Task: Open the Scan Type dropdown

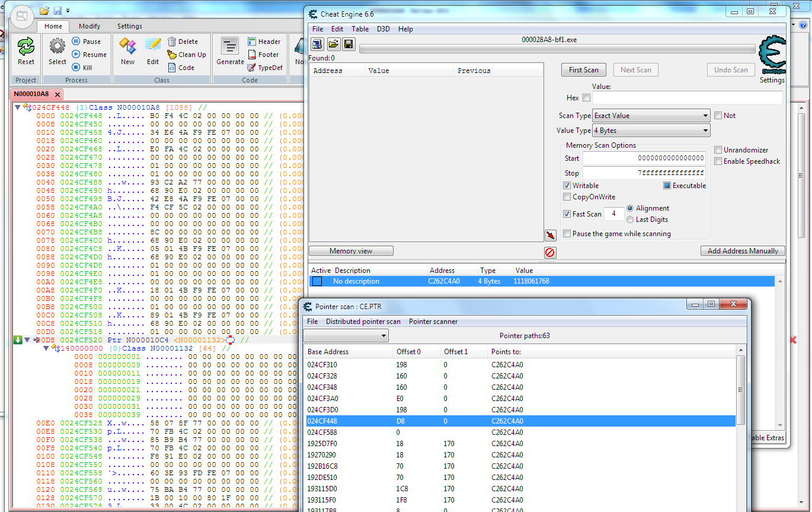Action: click(651, 116)
